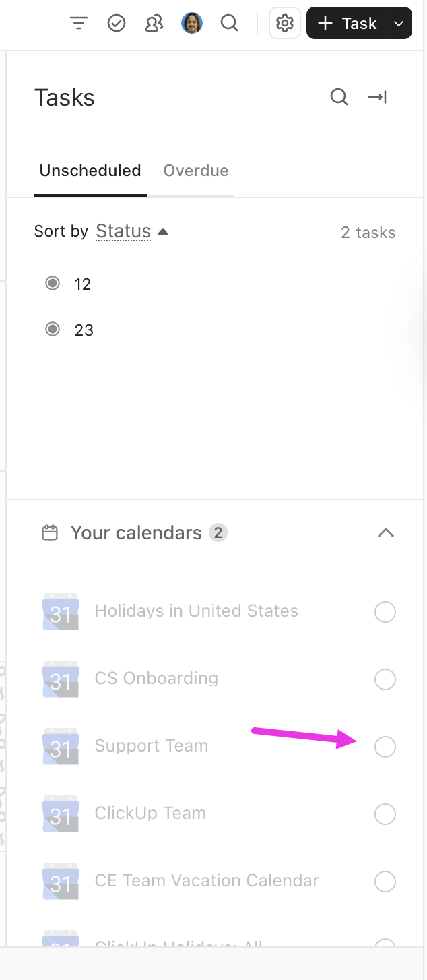
Task: Open the Task button's dropdown arrow
Action: point(400,23)
